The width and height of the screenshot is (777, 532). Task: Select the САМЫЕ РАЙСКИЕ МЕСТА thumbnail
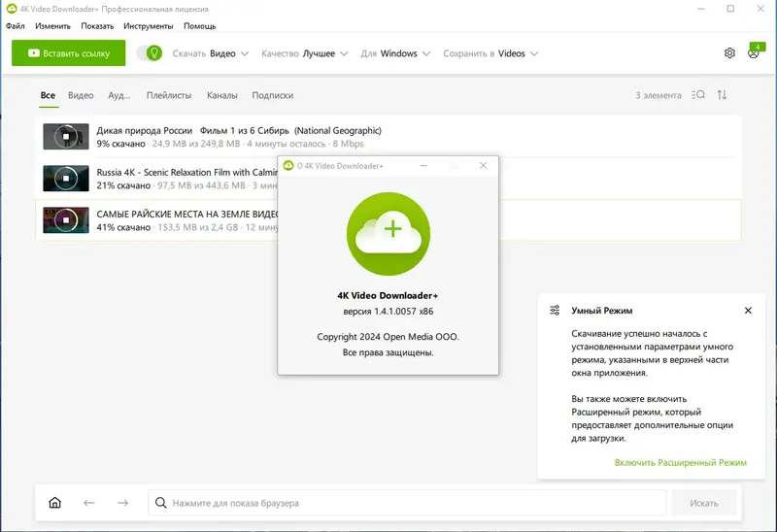tap(65, 220)
